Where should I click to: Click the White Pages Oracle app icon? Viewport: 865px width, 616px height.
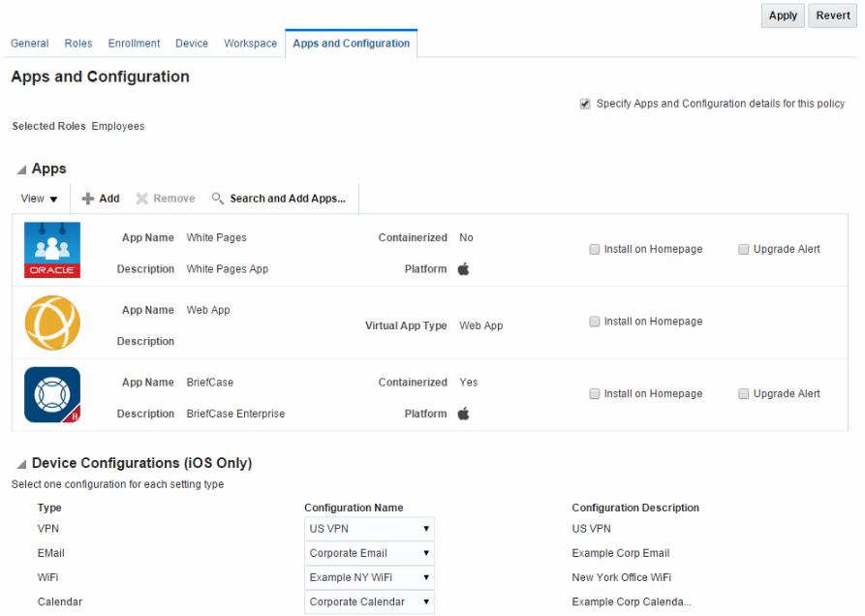[x=52, y=250]
